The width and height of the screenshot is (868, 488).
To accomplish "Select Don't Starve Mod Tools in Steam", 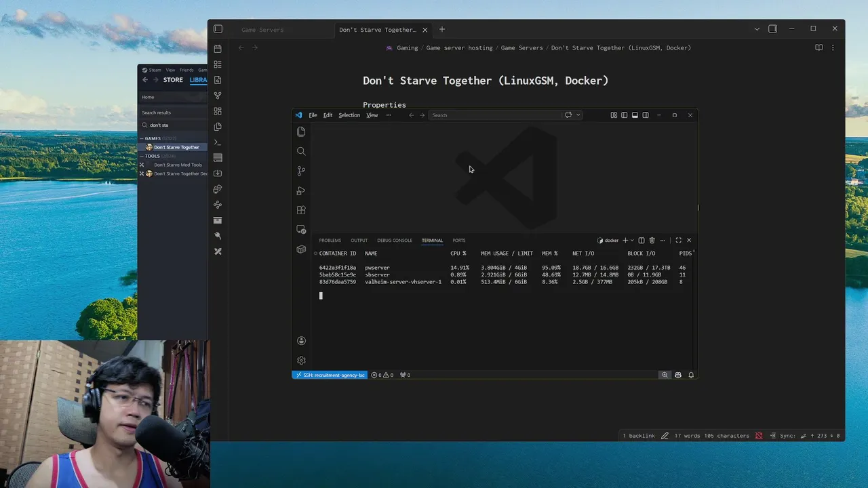I will point(178,165).
